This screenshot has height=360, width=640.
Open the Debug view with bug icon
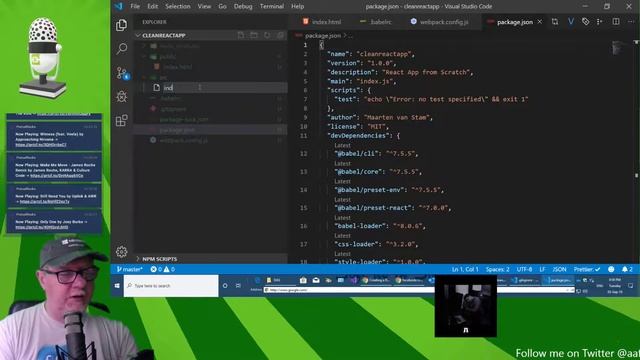pos(121,97)
